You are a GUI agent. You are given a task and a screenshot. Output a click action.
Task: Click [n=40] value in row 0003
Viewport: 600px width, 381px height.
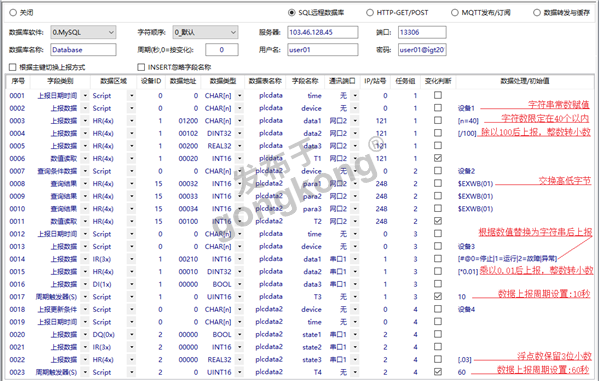coord(468,121)
